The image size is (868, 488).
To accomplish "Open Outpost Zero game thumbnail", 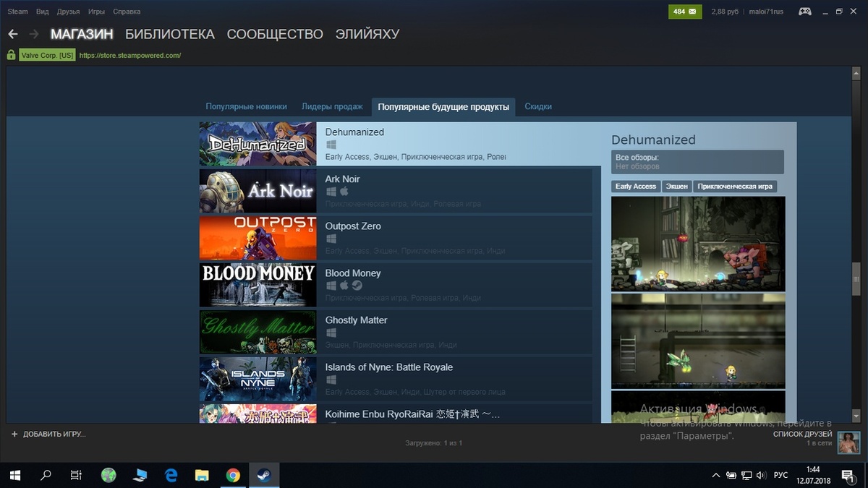I will [258, 238].
